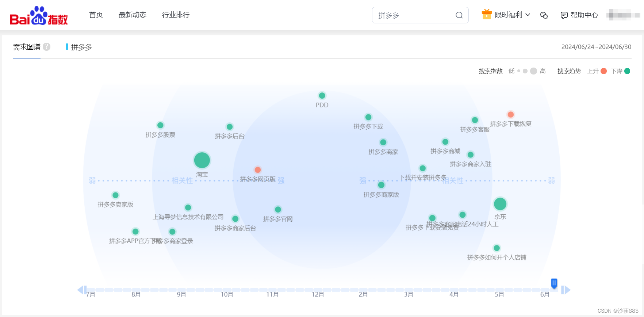
Task: Click the help question mark beside 需求图谱
Action: coord(47,47)
